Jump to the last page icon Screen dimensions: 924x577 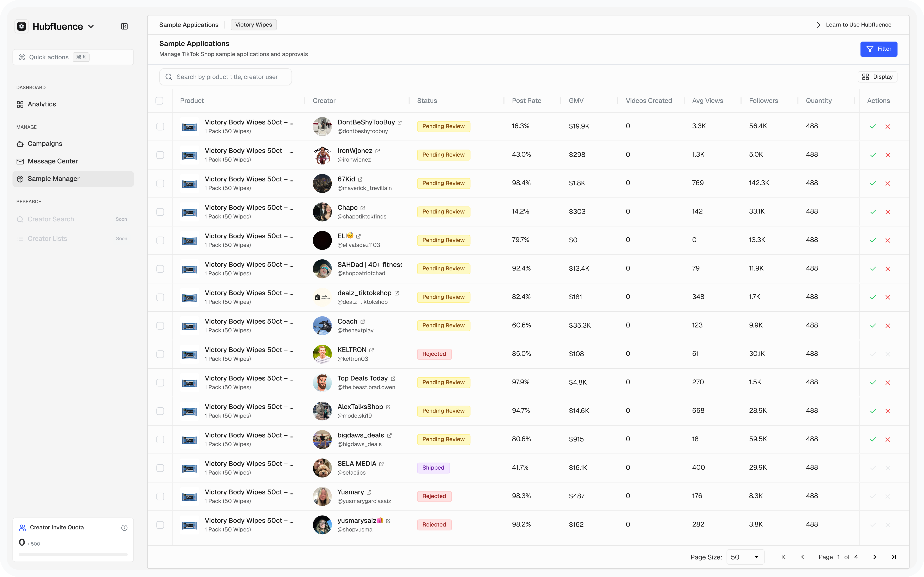coord(893,557)
